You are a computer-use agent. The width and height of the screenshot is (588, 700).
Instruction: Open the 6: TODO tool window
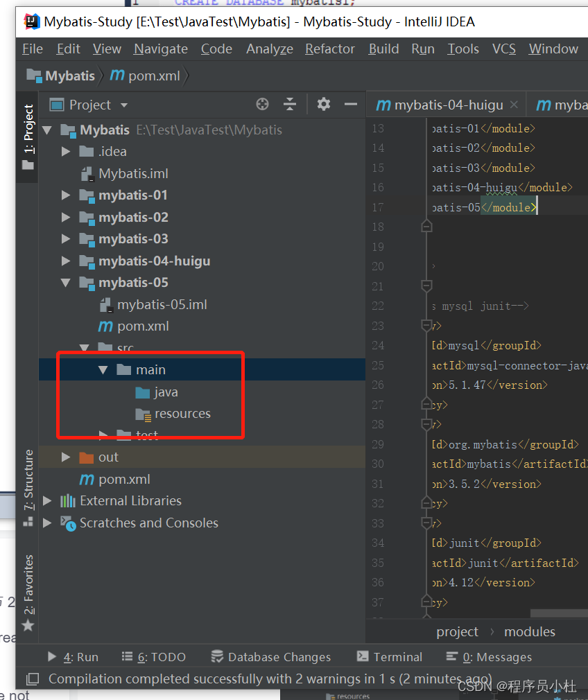tap(154, 657)
